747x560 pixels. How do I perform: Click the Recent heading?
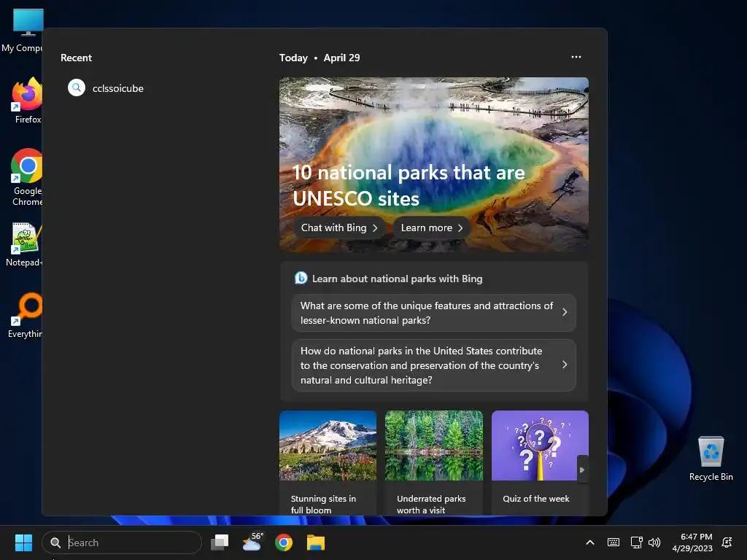(x=76, y=58)
